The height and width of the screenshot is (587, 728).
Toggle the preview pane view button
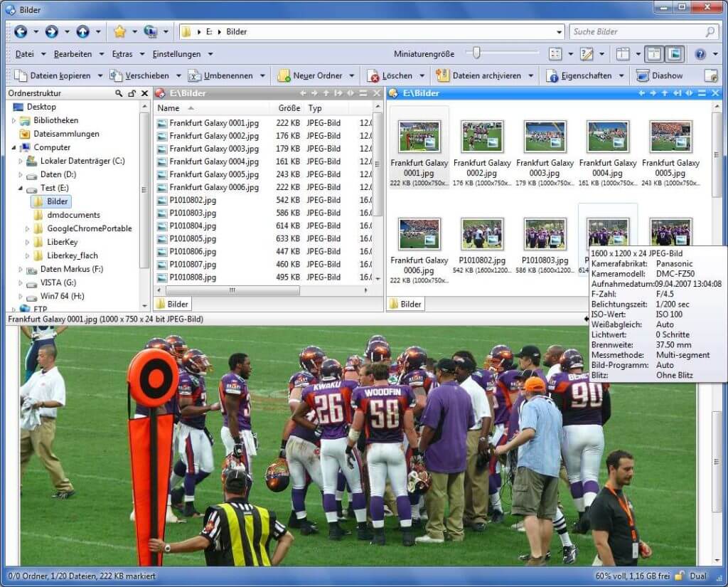point(673,54)
